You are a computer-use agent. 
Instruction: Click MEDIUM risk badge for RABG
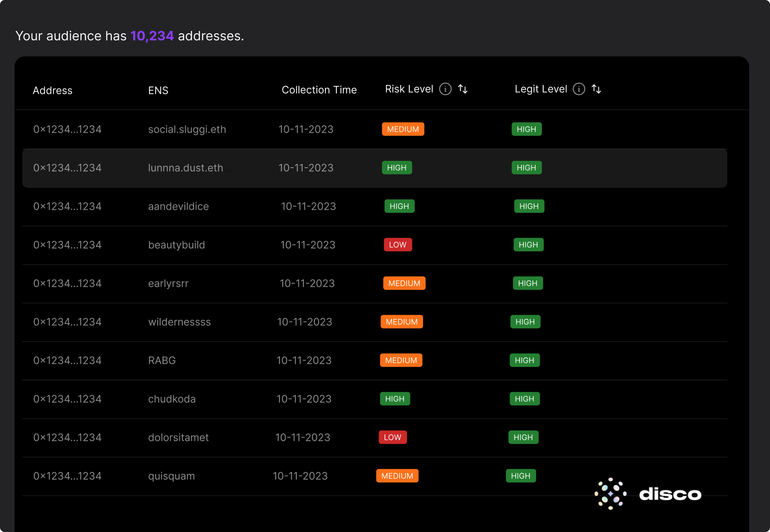[401, 360]
